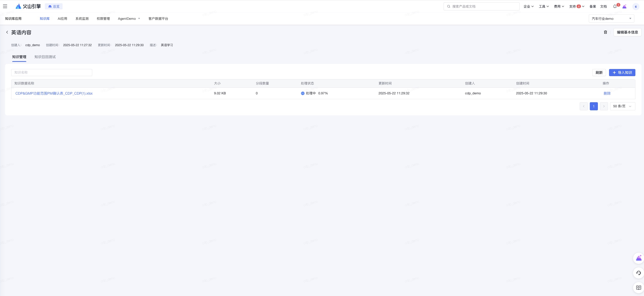The image size is (644, 296).
Task: Click the 知识数据名称 column header
Action: coord(24,83)
